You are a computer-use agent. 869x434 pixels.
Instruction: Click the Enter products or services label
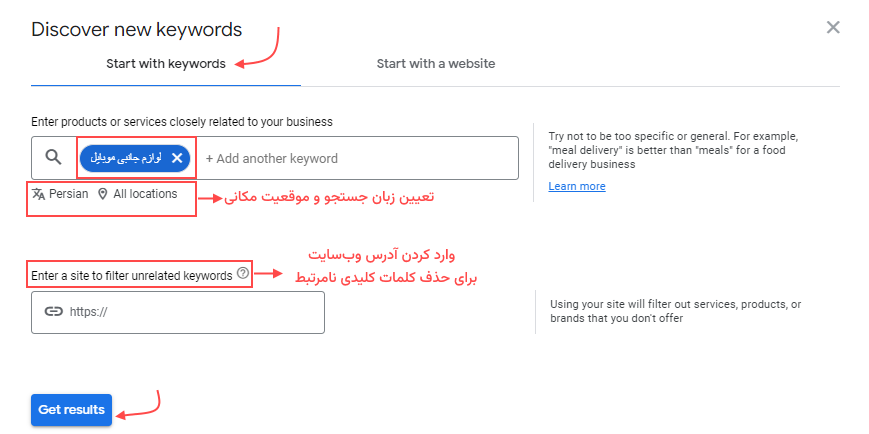click(x=182, y=121)
